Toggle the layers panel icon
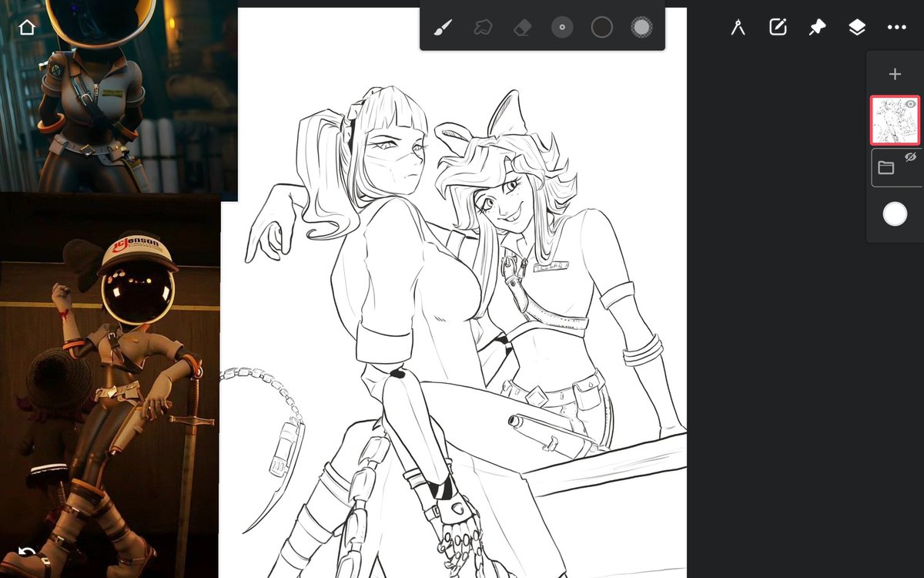The height and width of the screenshot is (578, 924). pyautogui.click(x=857, y=28)
